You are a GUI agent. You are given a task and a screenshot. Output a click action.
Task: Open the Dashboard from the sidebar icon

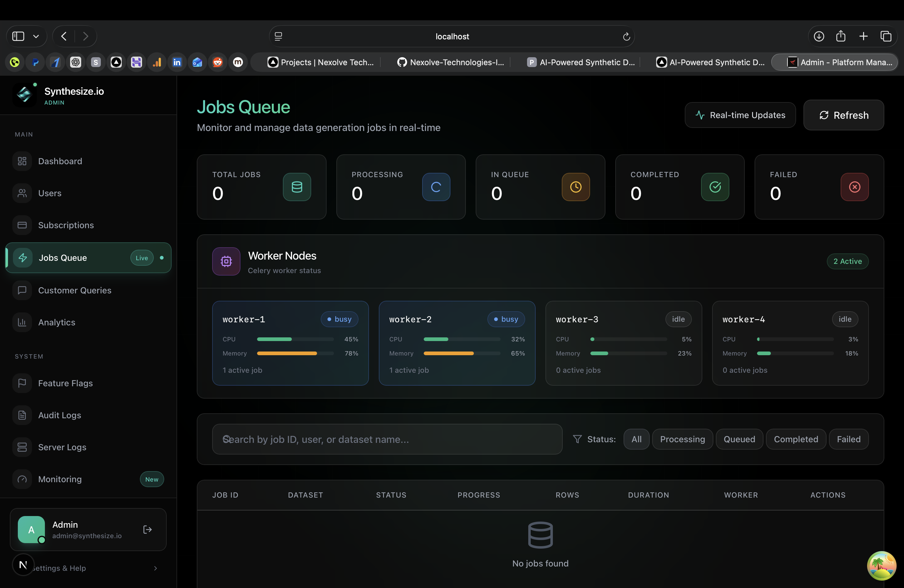(22, 161)
